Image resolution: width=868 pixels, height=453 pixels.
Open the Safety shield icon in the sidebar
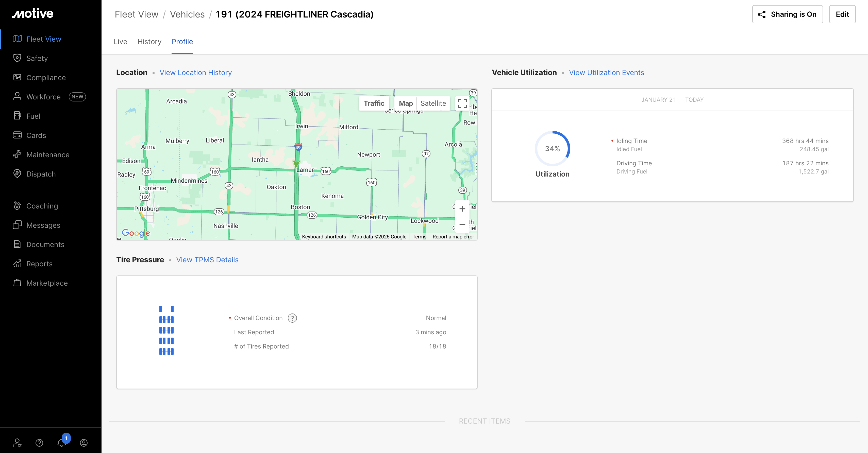17,58
